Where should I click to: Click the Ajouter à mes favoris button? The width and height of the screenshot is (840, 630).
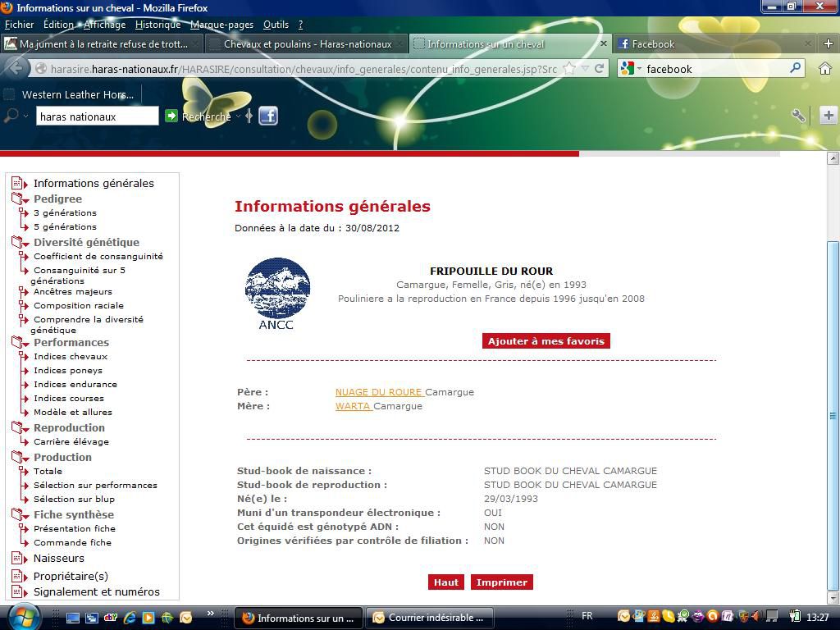pyautogui.click(x=546, y=341)
